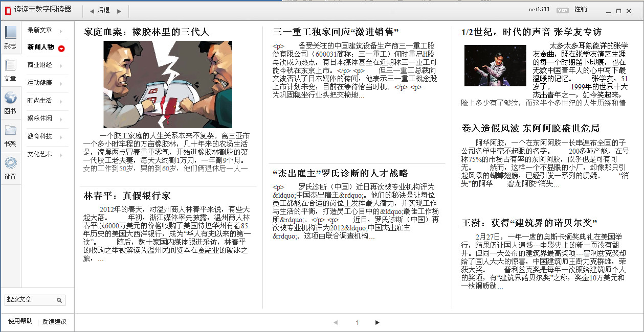Image resolution: width=644 pixels, height=332 pixels.
Task: Open the 设置 settings gear icon
Action: click(x=10, y=163)
